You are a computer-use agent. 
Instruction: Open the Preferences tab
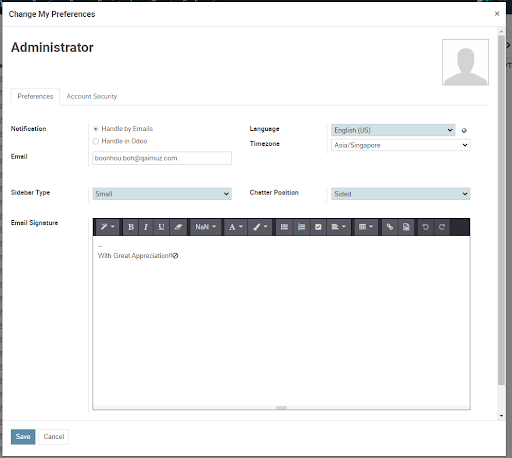pyautogui.click(x=35, y=96)
